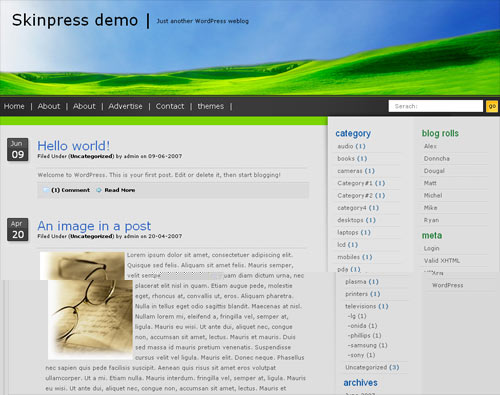Image resolution: width=500 pixels, height=395 pixels.
Task: Click the Login meta link
Action: (432, 249)
